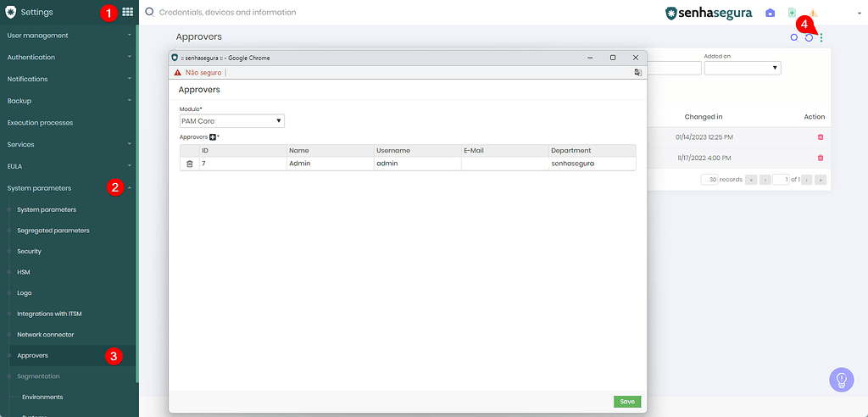868x417 pixels.
Task: Add an approver with the plus icon
Action: [x=213, y=136]
